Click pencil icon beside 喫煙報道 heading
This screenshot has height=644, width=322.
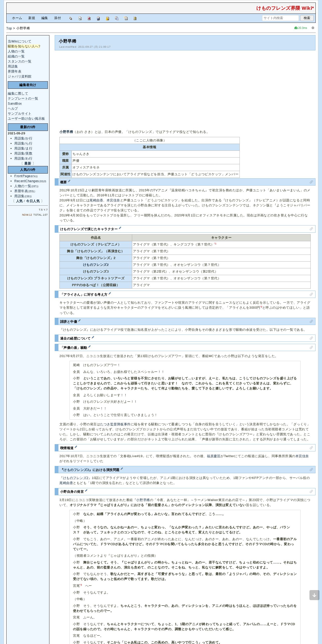click(x=76, y=447)
